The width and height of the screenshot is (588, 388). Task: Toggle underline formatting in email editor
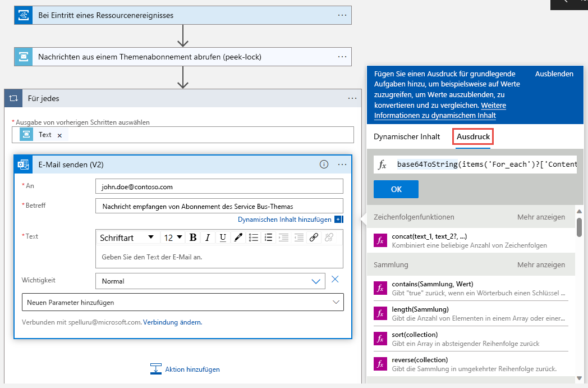(x=223, y=238)
